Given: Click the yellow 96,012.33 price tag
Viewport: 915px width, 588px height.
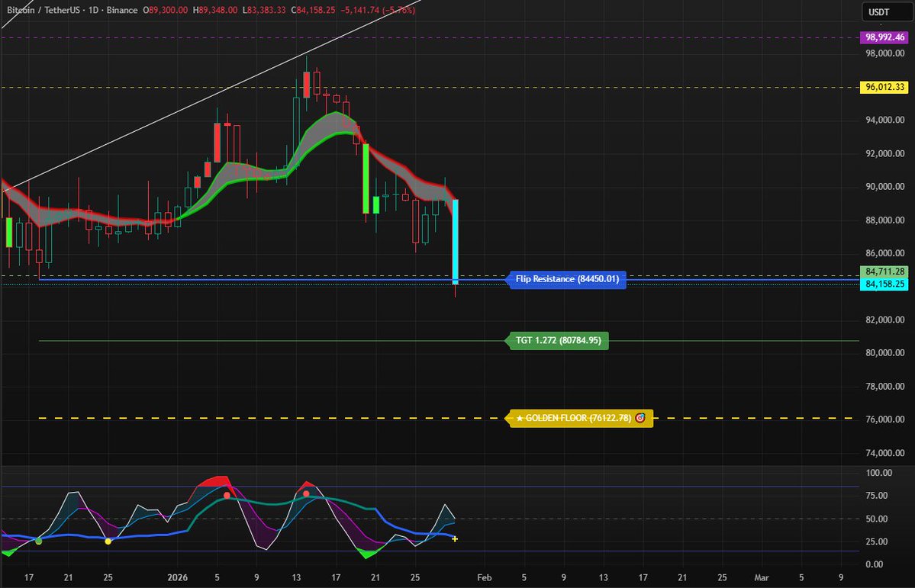Looking at the screenshot, I should tap(884, 88).
